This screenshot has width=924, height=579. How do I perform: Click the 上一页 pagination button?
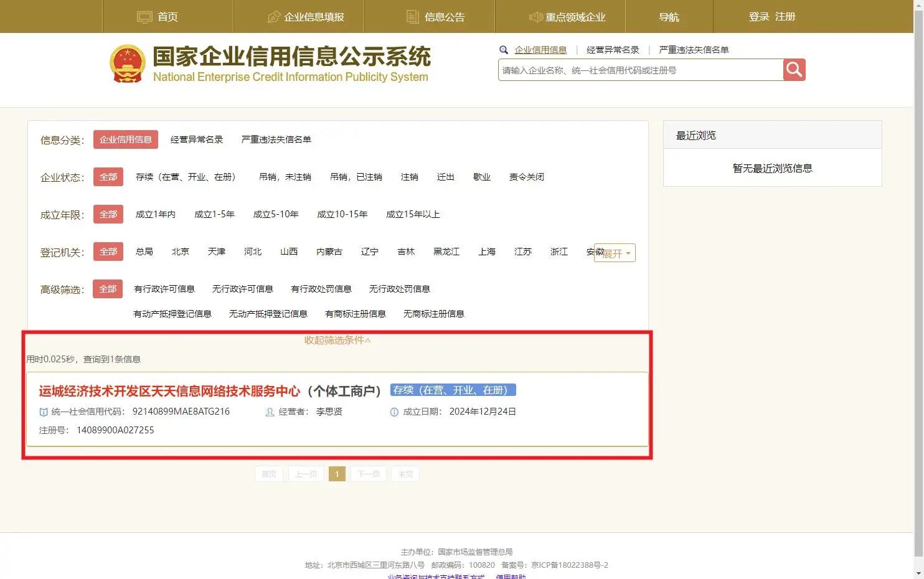[306, 474]
